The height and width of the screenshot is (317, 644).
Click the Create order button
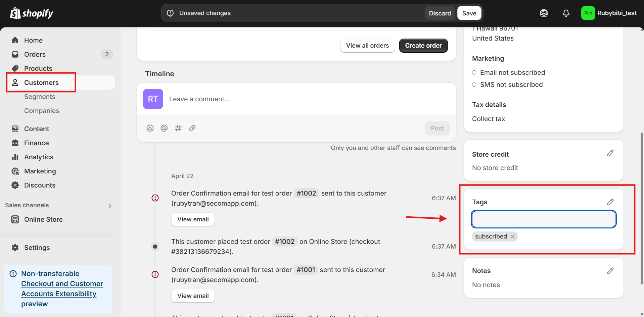coord(423,46)
